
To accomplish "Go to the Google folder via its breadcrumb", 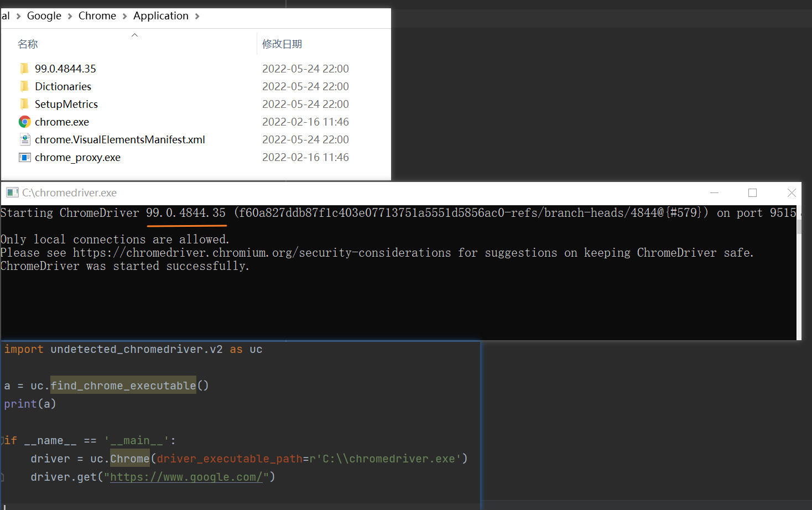I will tap(44, 16).
